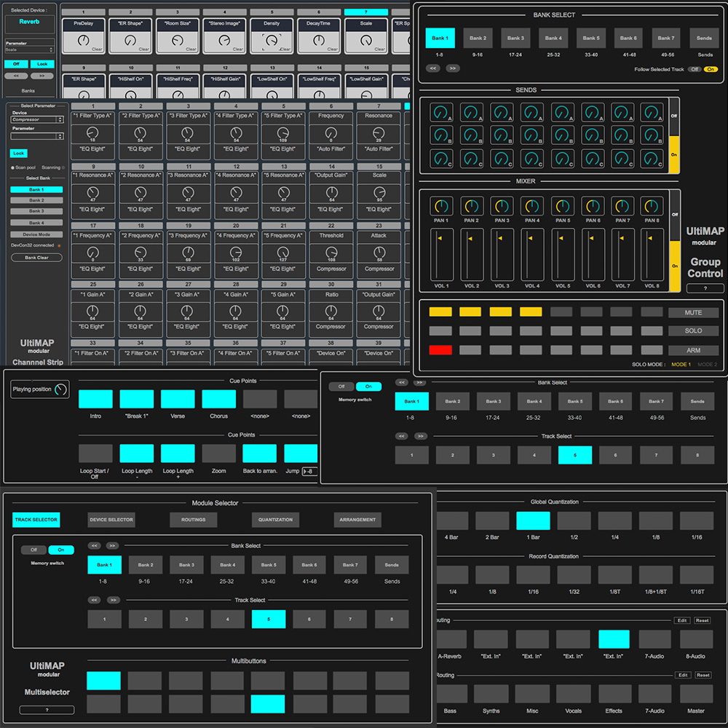Switch to the DEVICE SELECTOR module tab
This screenshot has height=728, width=728.
(x=111, y=520)
